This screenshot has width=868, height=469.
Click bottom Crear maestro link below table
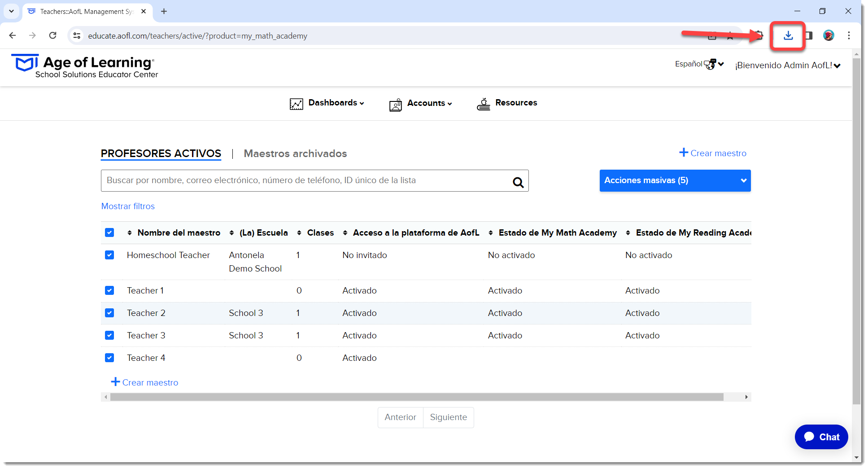point(144,382)
